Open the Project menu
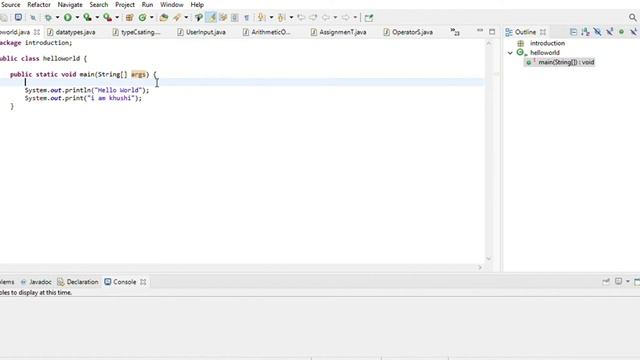The image size is (640, 360). pyautogui.click(x=125, y=4)
